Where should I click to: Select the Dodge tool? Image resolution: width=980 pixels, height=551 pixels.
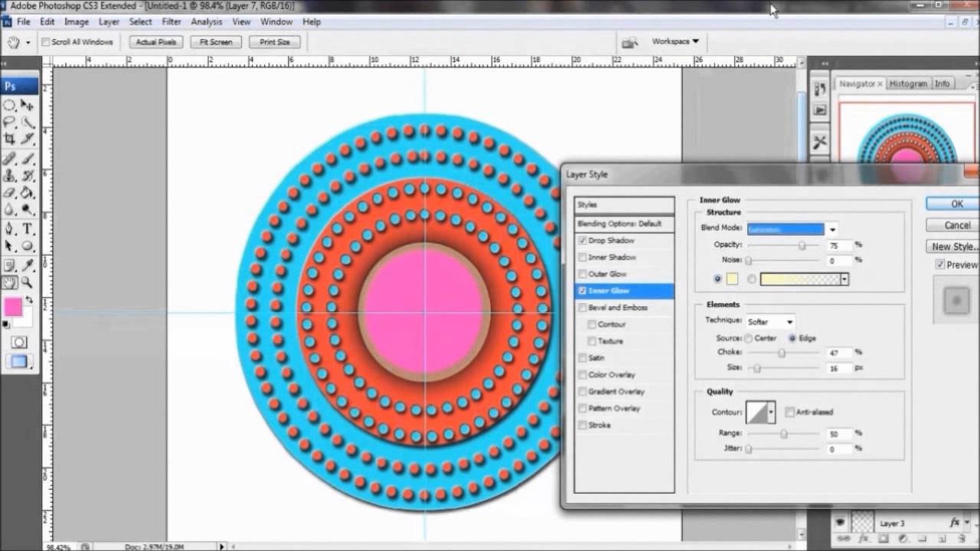(x=28, y=209)
